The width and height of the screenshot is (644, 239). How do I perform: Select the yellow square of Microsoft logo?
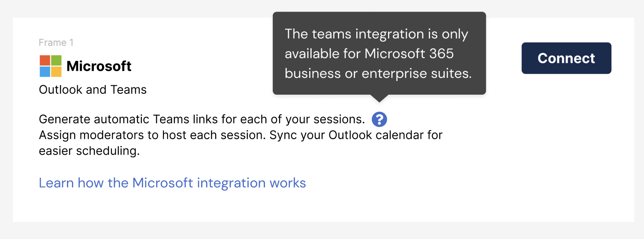(x=56, y=72)
